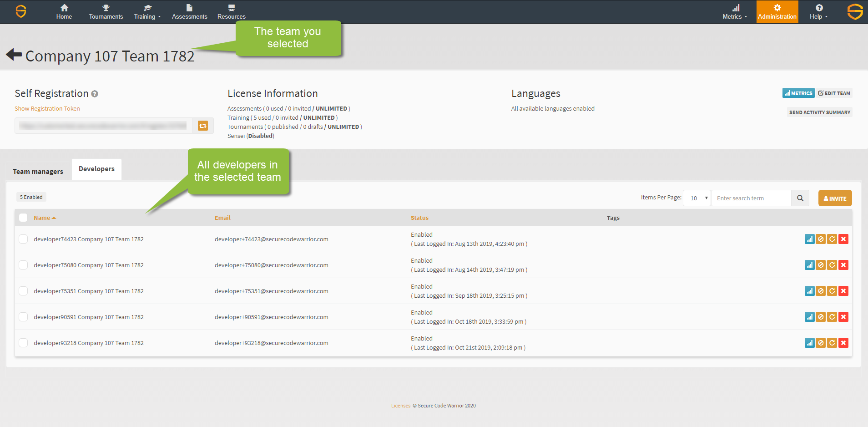868x427 pixels.
Task: Disable developer74423 account
Action: (821, 239)
